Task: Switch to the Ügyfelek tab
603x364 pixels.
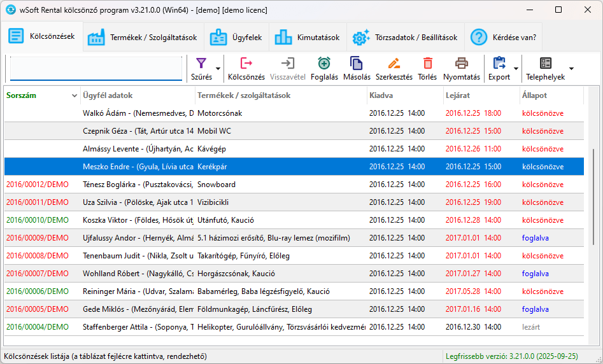Action: click(236, 38)
